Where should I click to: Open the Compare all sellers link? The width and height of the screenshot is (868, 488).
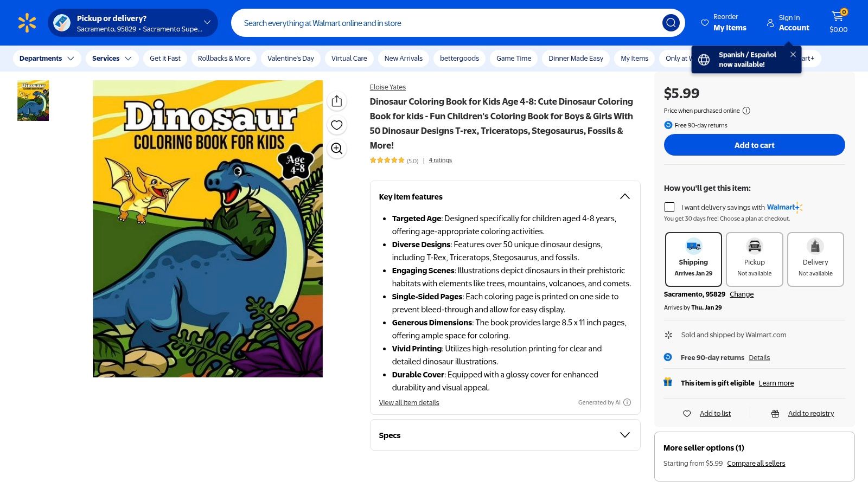[756, 464]
